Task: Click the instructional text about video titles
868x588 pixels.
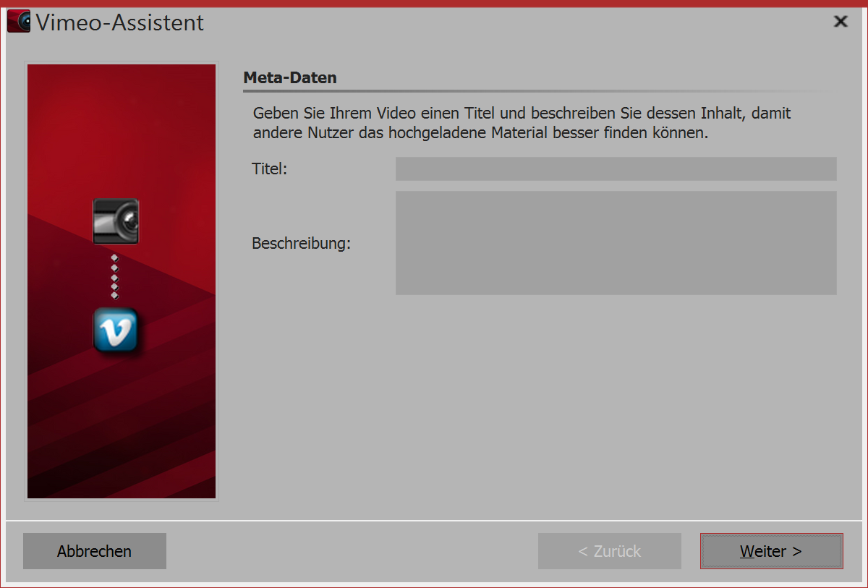Action: (521, 123)
